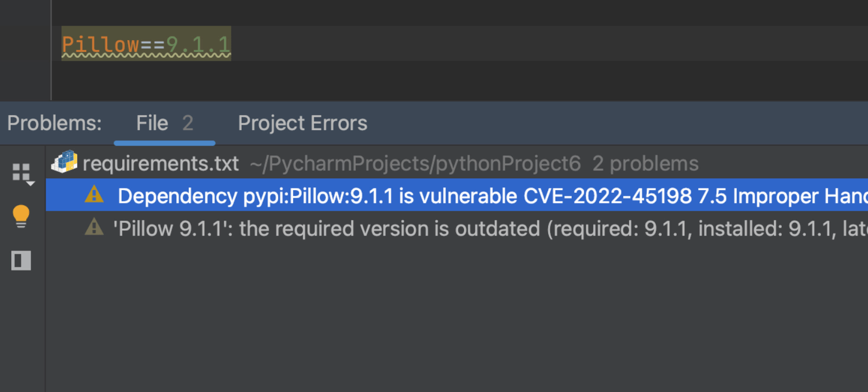Click warning icon on vulnerable dependency row

[x=94, y=194]
